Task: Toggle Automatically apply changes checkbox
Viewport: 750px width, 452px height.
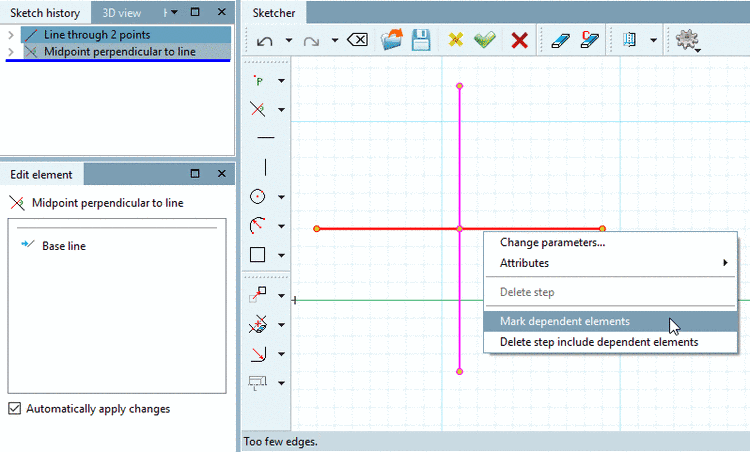Action: [15, 408]
